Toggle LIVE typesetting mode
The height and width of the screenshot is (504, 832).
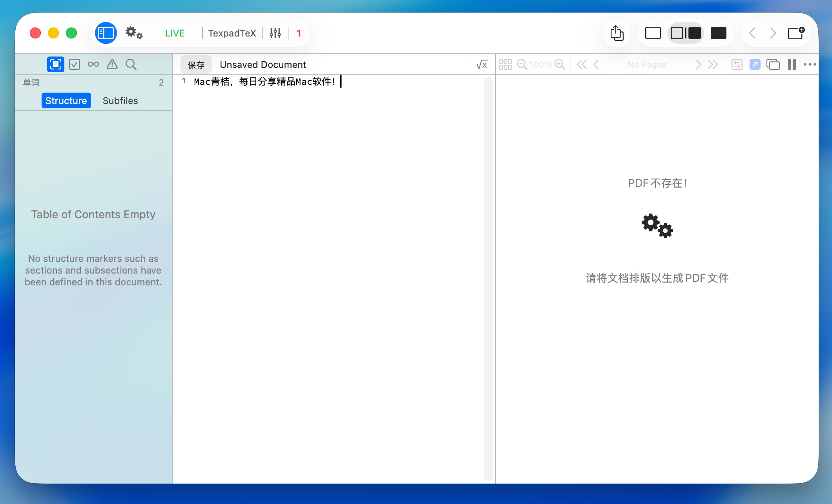pyautogui.click(x=175, y=33)
